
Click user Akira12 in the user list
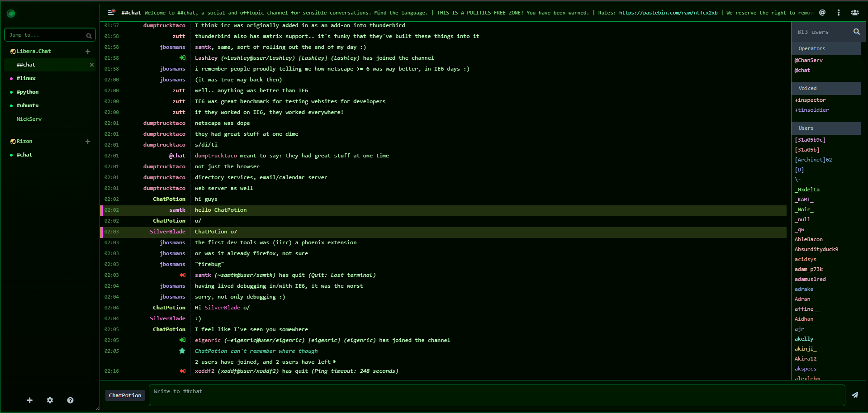[x=806, y=359]
